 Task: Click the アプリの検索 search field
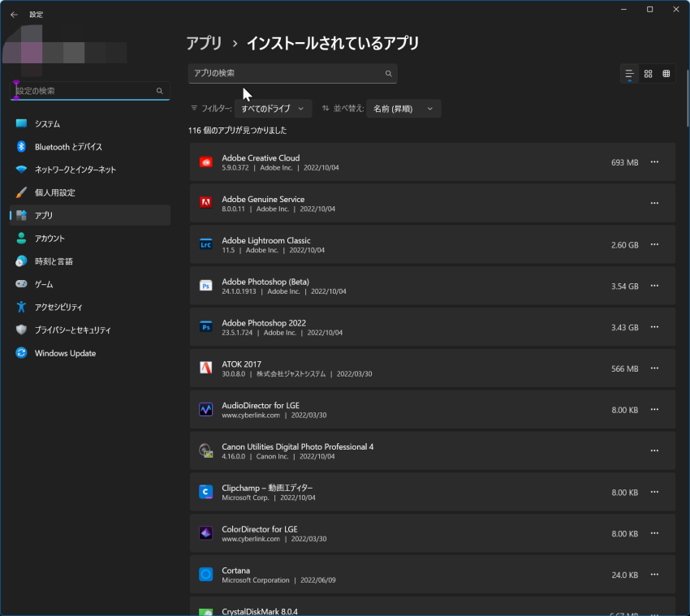(292, 74)
